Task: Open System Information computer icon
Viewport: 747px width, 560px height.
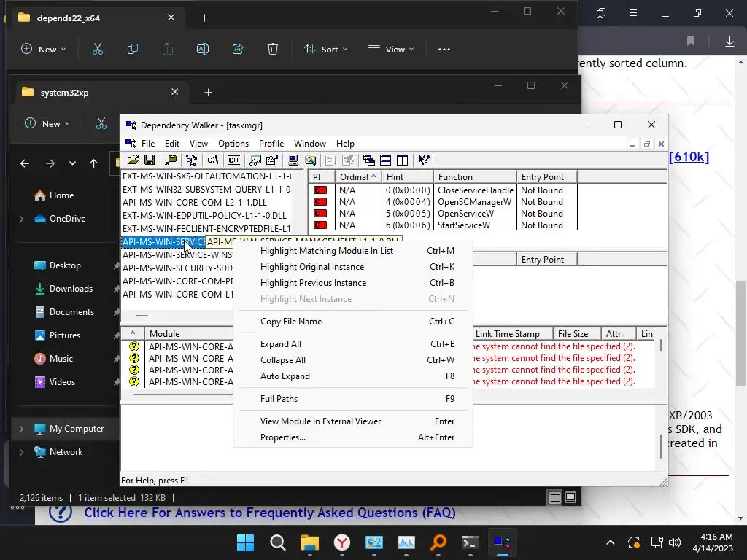Action: [293, 160]
